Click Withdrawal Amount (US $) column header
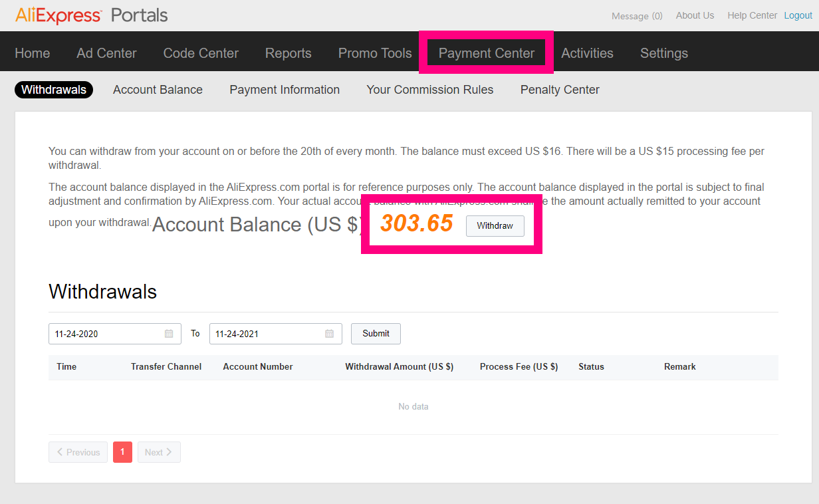 click(400, 366)
